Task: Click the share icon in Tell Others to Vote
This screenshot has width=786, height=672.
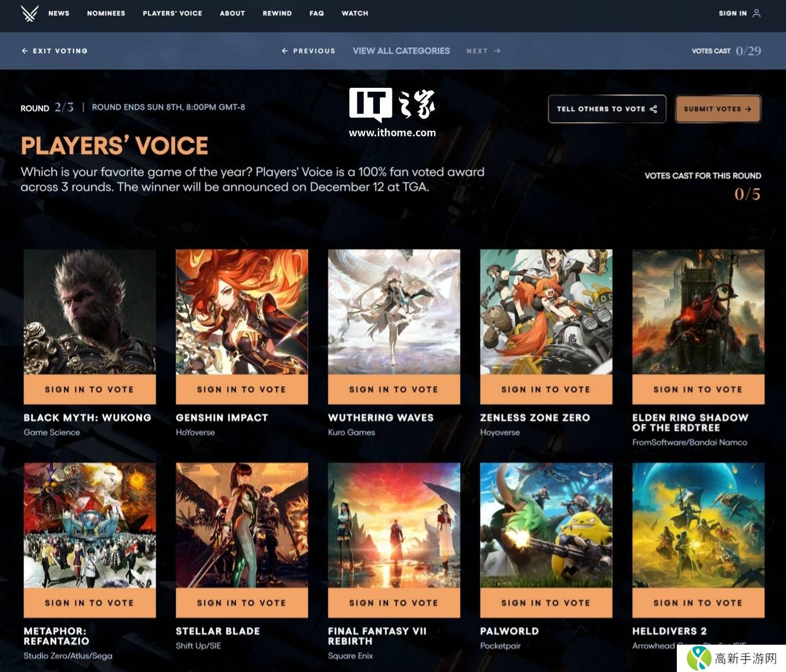Action: [653, 109]
